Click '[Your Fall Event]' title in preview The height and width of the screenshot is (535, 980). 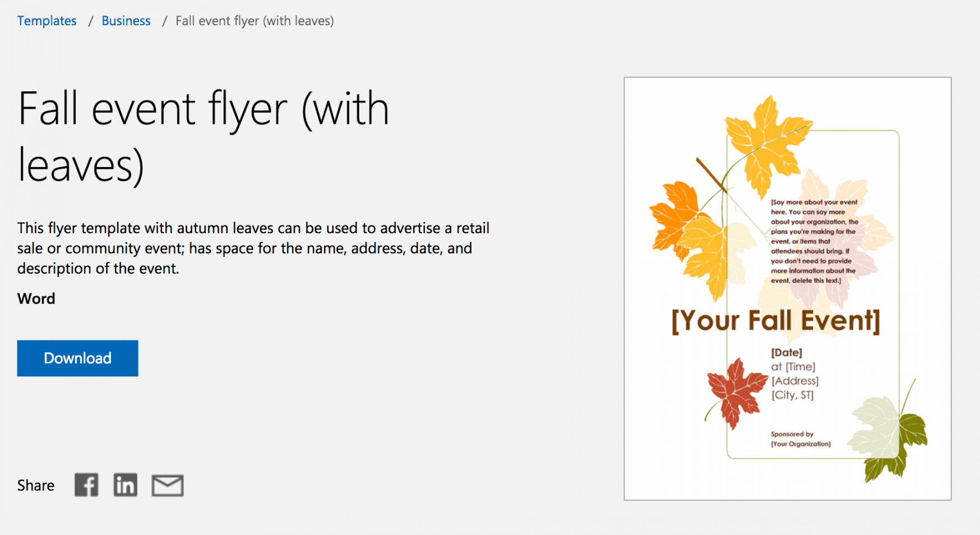click(775, 321)
